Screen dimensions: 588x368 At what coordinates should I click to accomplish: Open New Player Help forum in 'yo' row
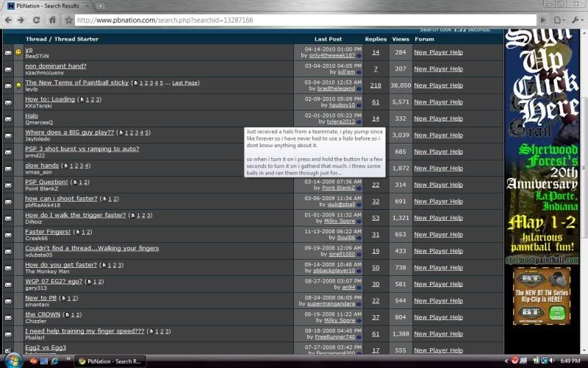pyautogui.click(x=438, y=52)
